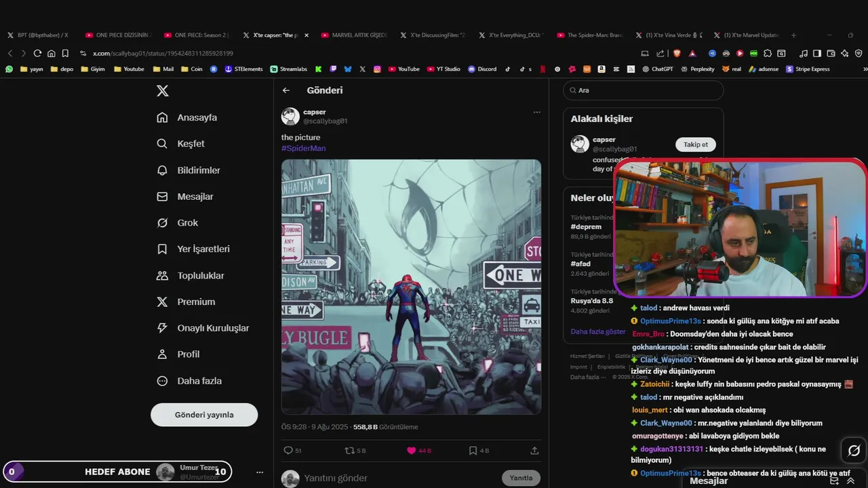Click Takip et to follow capser

click(695, 144)
